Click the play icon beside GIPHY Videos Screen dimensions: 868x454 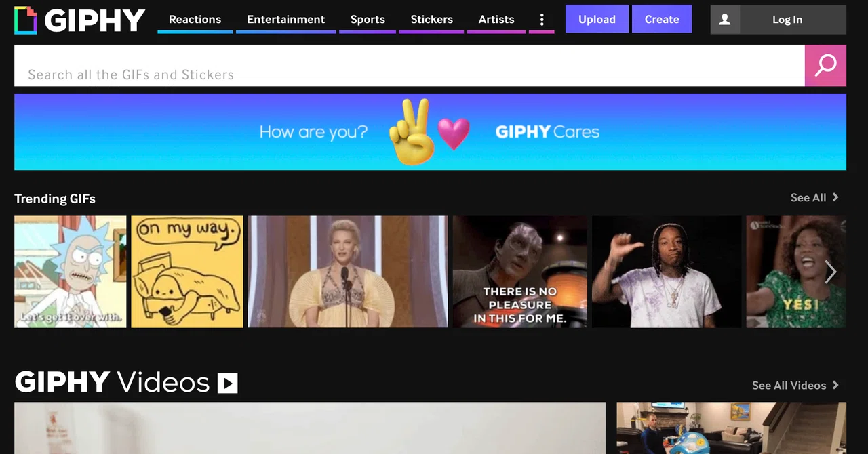point(228,384)
